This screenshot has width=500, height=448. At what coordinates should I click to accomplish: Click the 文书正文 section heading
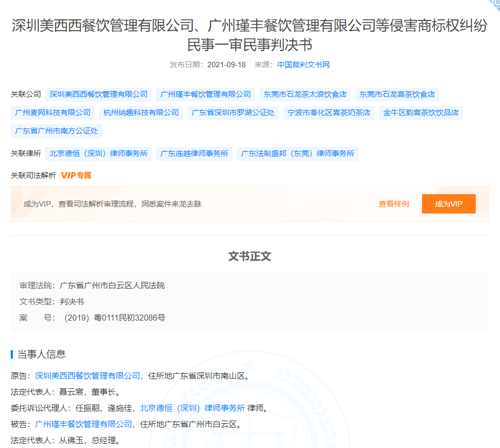pos(250,256)
